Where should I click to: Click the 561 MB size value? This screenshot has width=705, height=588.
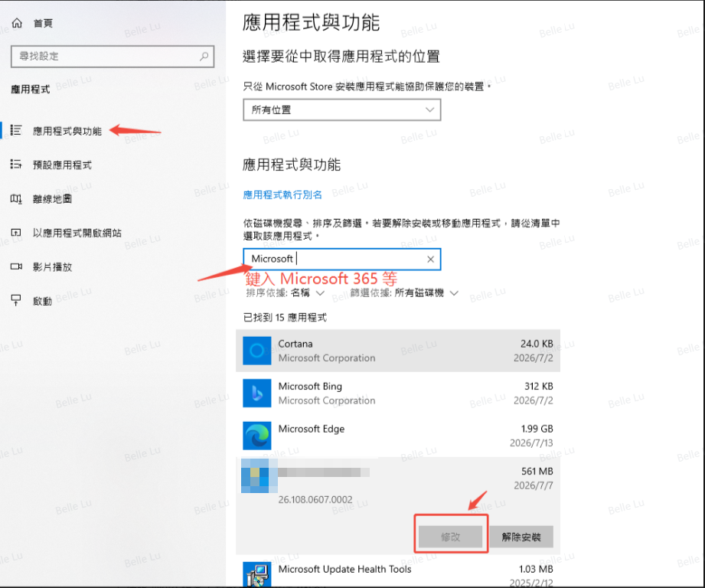[x=537, y=472]
